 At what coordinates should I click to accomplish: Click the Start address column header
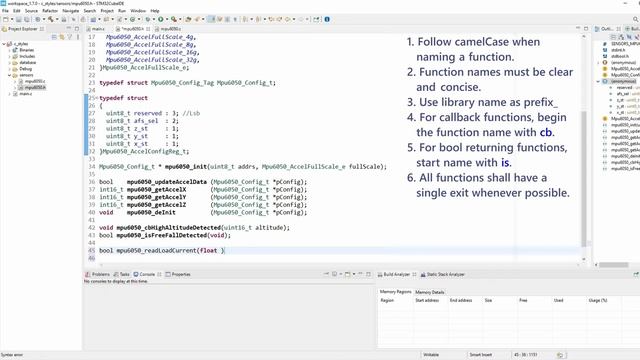coord(427,300)
